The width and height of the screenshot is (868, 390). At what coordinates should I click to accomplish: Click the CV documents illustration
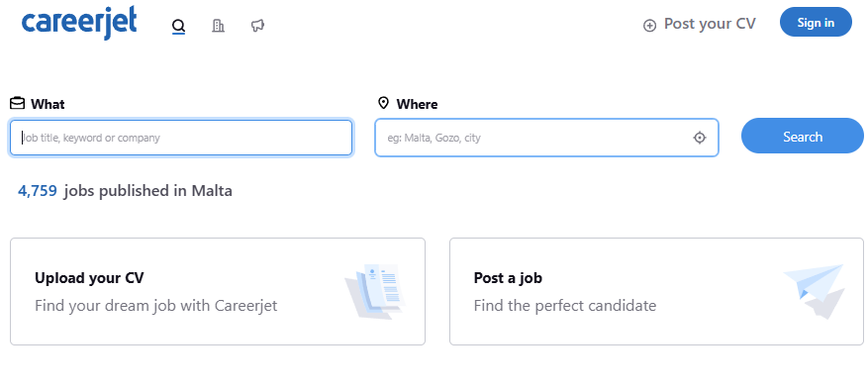[x=376, y=291]
